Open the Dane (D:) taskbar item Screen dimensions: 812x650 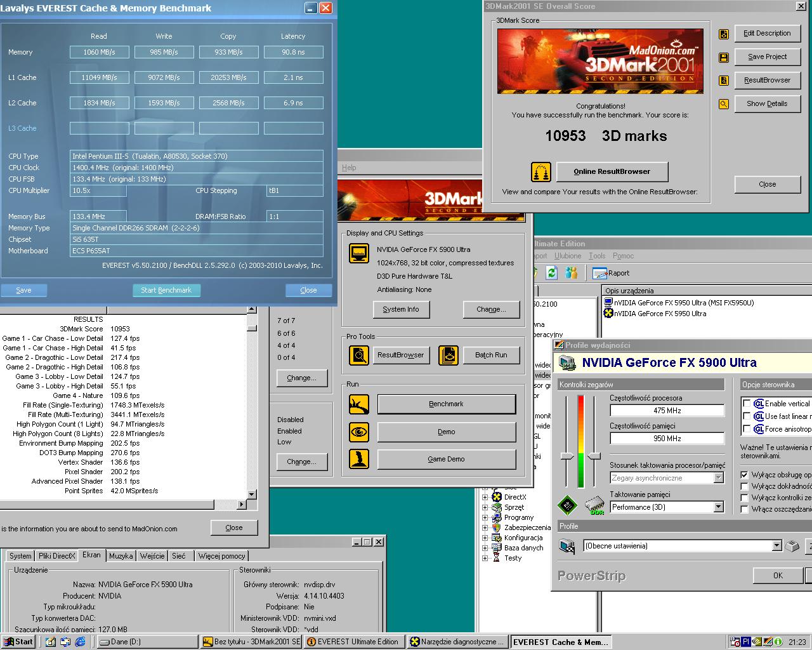pyautogui.click(x=147, y=642)
